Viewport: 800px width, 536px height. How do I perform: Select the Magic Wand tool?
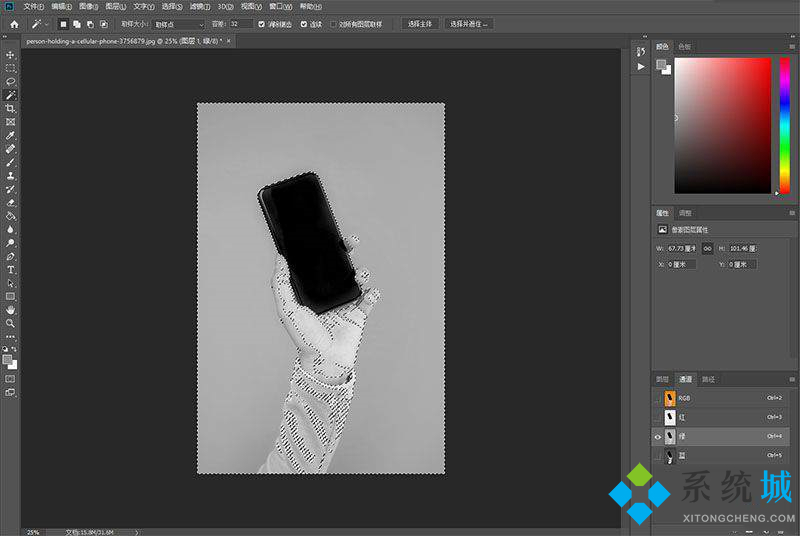11,95
